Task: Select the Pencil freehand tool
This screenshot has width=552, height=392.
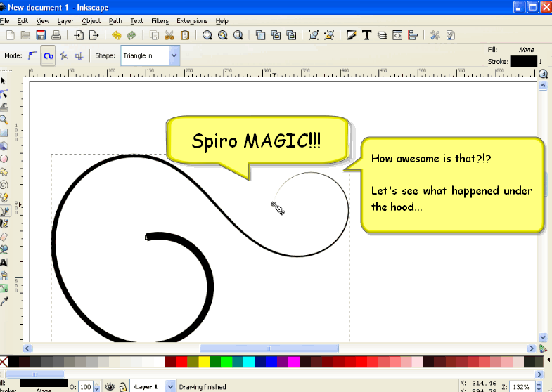Action: coord(4,198)
